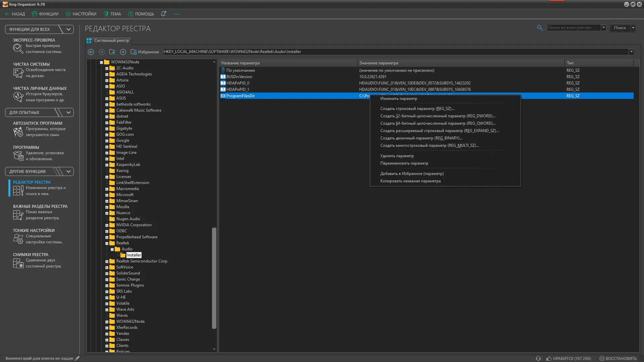Open the registry path address dropdown
The image size is (644, 362).
point(631,52)
